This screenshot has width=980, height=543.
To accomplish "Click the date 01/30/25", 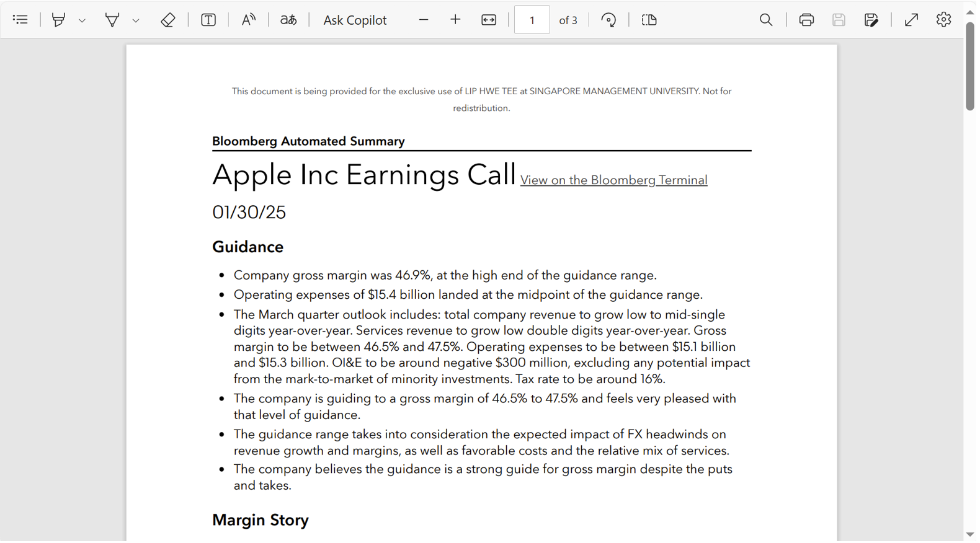I will (x=249, y=212).
